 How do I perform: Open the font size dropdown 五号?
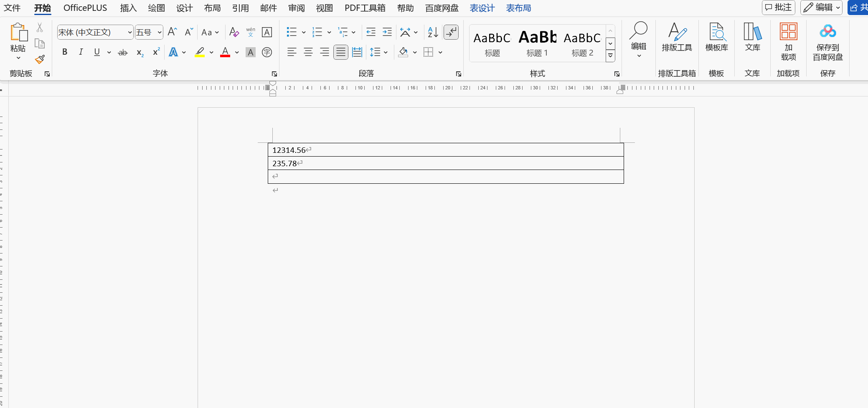160,33
